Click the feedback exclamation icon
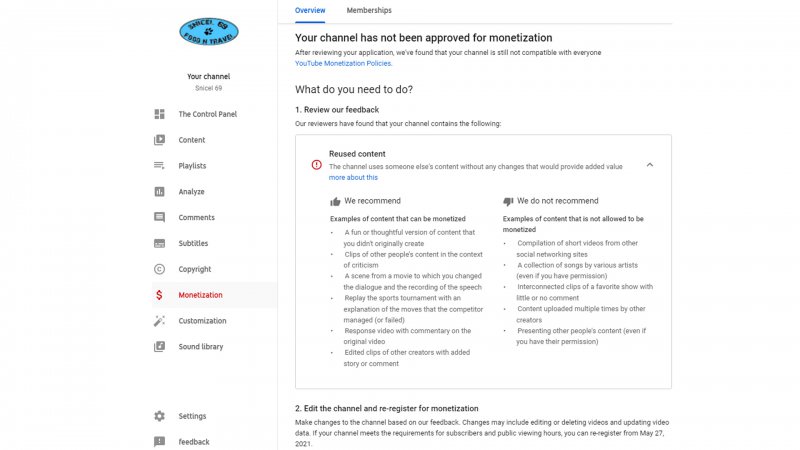Screen dimensions: 800x450 tap(159, 441)
